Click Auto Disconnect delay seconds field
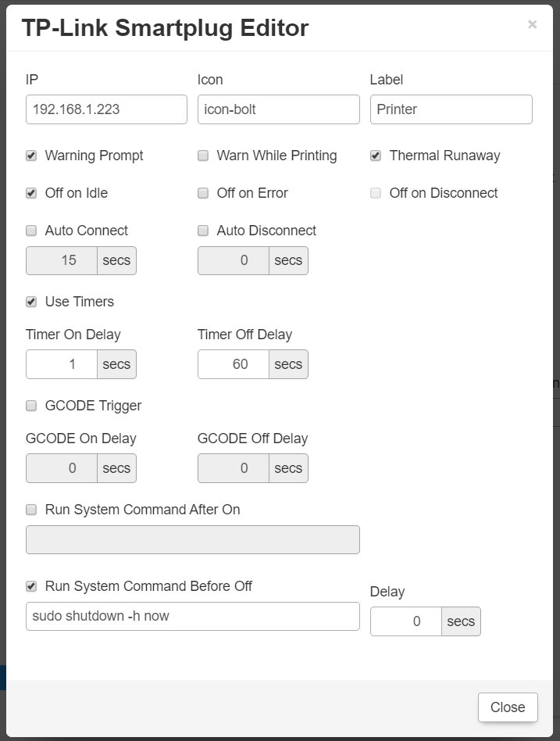The width and height of the screenshot is (560, 741). (x=234, y=260)
